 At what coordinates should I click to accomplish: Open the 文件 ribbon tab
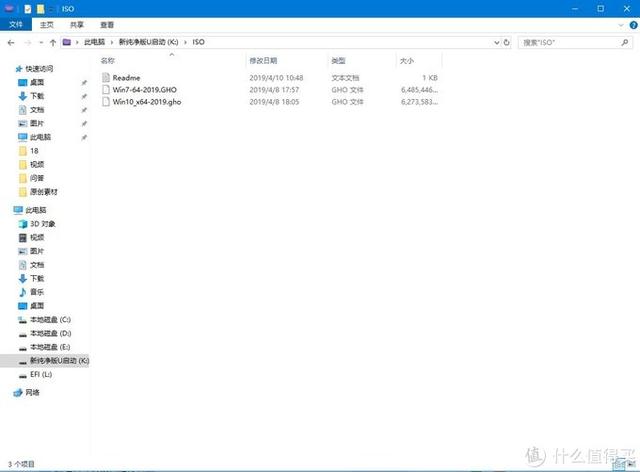16,24
